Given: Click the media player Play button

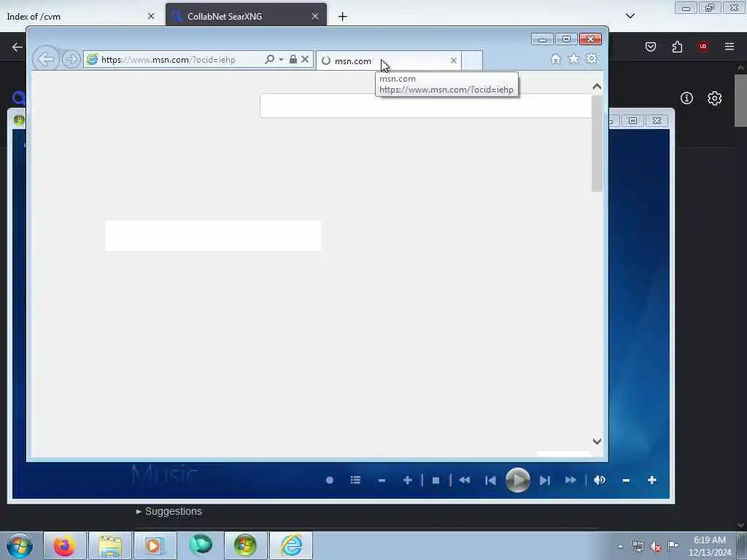Looking at the screenshot, I should point(517,480).
